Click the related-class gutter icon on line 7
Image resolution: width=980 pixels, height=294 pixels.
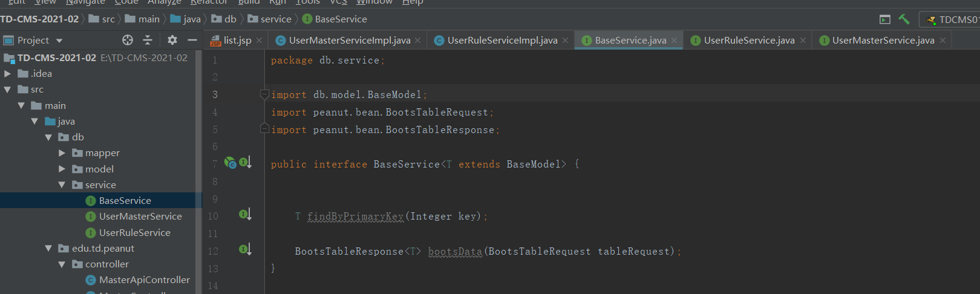(230, 162)
